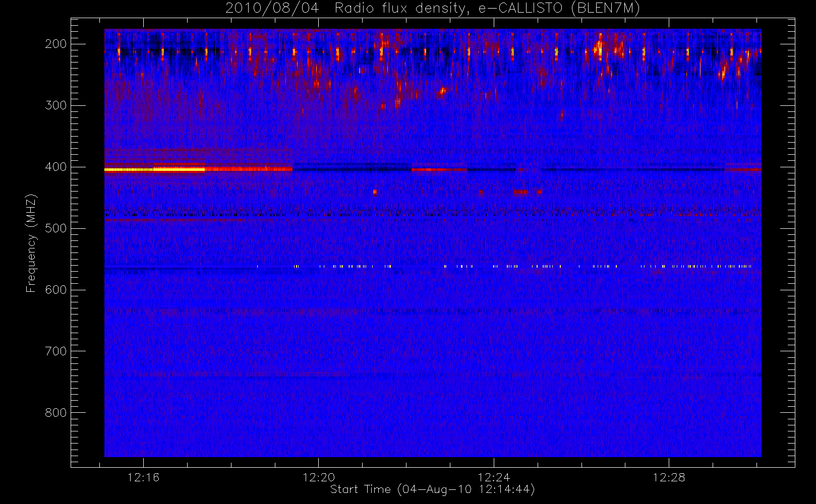Click the 400 frequency tick label
816x504 pixels.
coord(56,167)
